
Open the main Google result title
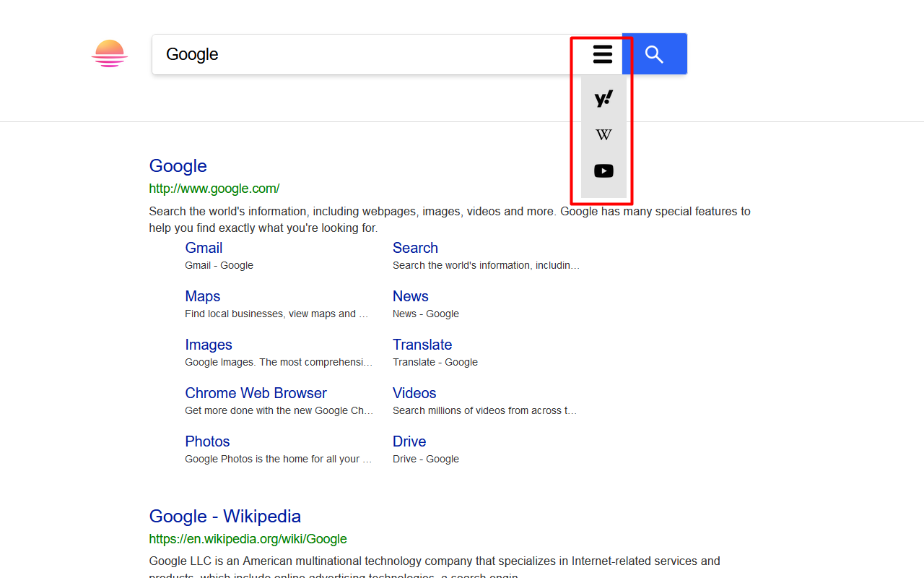point(178,166)
